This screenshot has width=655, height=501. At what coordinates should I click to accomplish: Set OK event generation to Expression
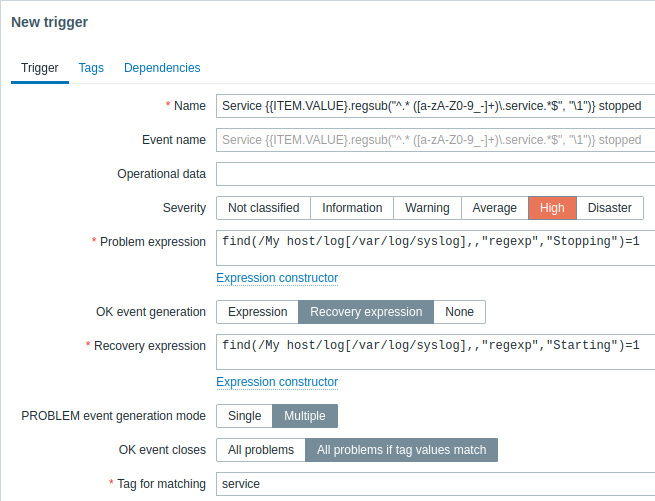pos(257,312)
